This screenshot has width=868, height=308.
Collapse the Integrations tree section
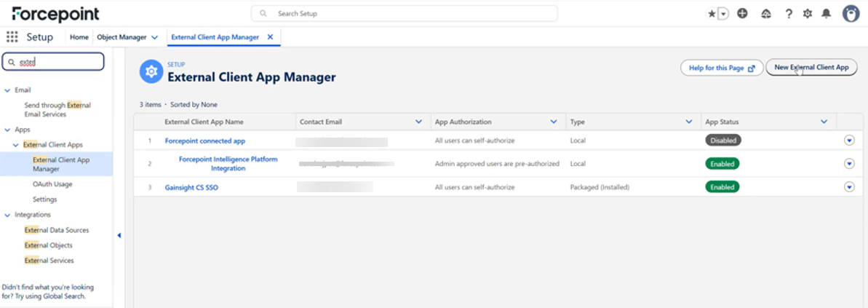(x=7, y=215)
